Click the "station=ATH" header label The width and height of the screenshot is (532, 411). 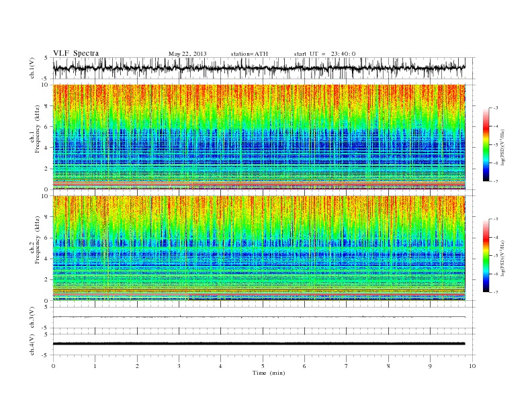click(249, 54)
